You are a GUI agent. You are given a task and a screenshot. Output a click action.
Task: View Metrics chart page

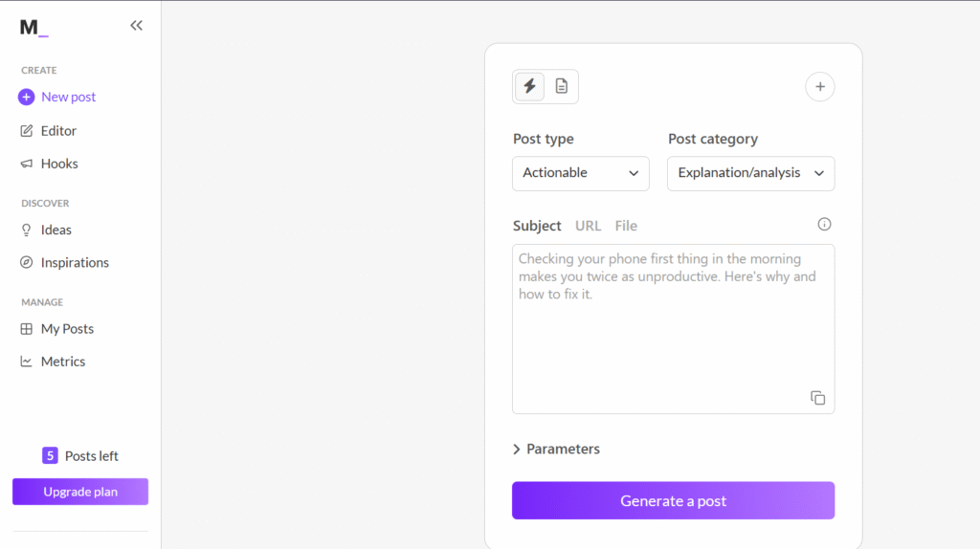53,362
